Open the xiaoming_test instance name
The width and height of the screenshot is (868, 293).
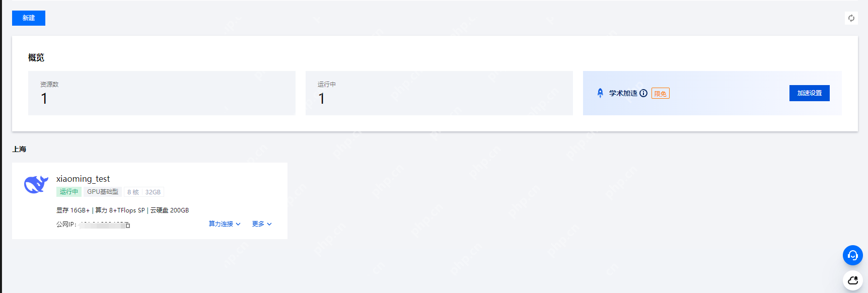tap(83, 179)
